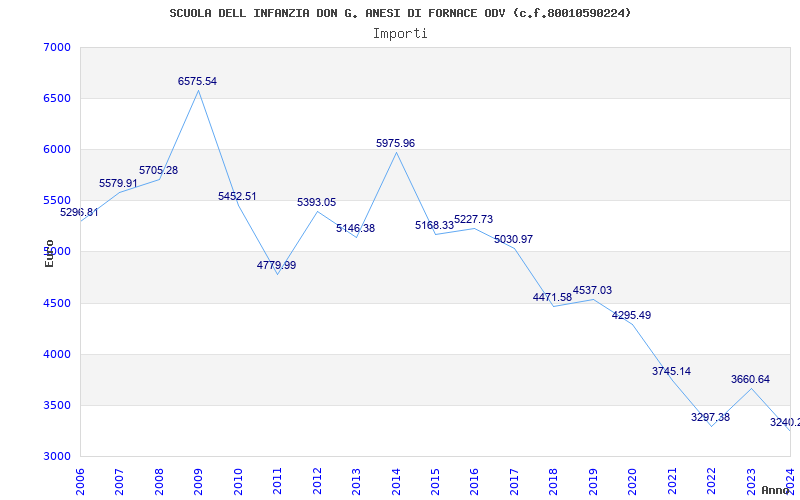Click the 5579.91 value label
Image resolution: width=800 pixels, height=500 pixels.
pyautogui.click(x=118, y=183)
